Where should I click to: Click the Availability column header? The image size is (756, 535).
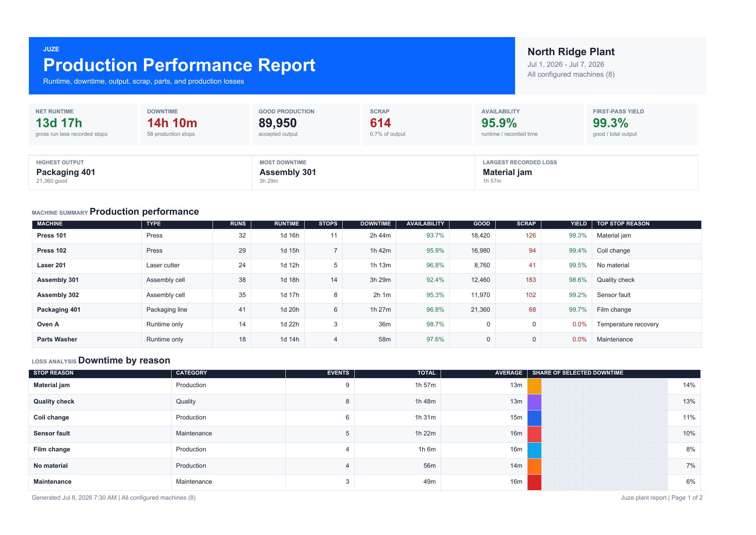425,224
